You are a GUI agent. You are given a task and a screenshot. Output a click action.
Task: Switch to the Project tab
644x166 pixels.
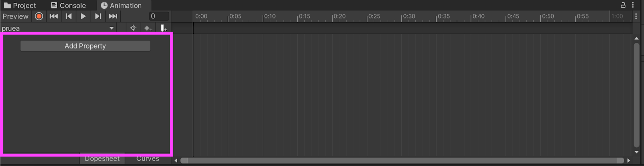click(x=20, y=5)
